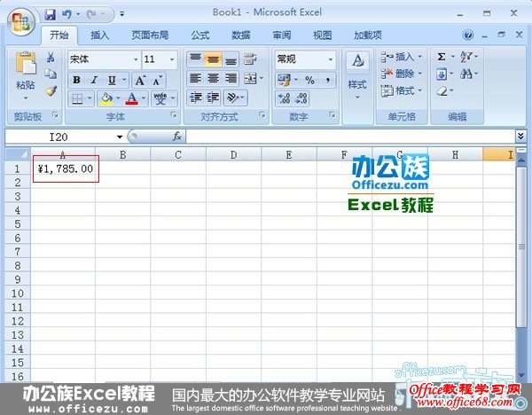
Task: Click merge and center icon
Action: 250,78
